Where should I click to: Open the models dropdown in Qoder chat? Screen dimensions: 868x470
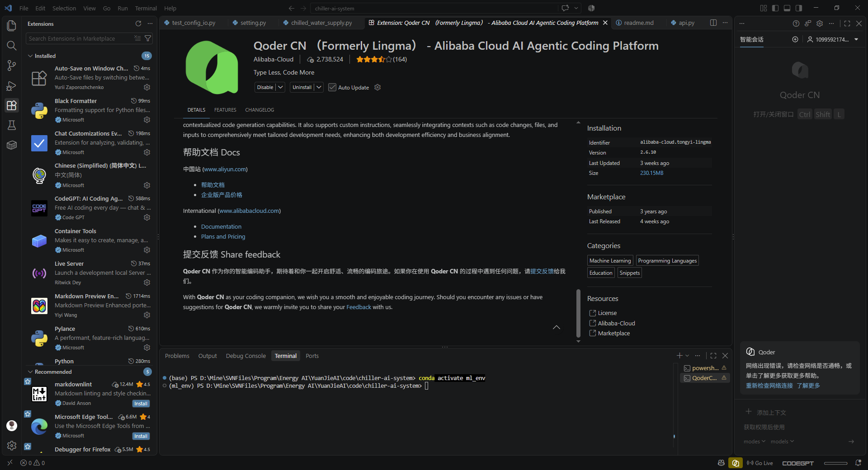(782, 442)
